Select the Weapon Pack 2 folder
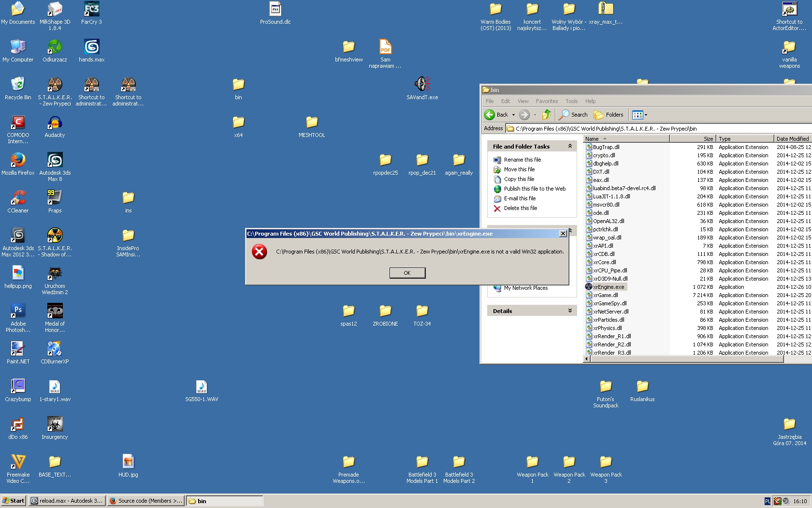812x508 pixels. pos(569,469)
